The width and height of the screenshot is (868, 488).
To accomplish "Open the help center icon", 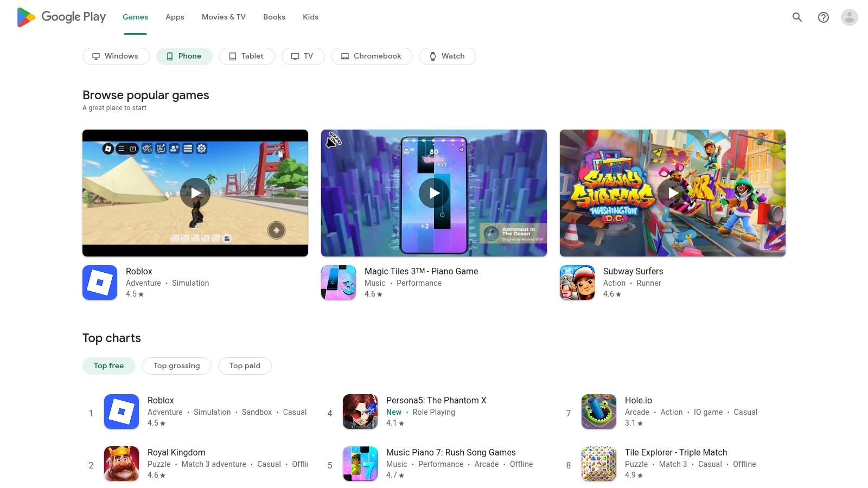I will 824,17.
